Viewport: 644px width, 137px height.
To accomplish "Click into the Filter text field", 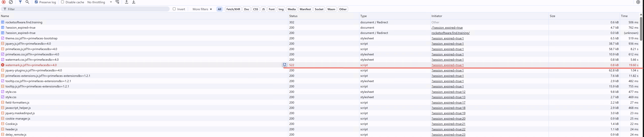I will (87, 9).
